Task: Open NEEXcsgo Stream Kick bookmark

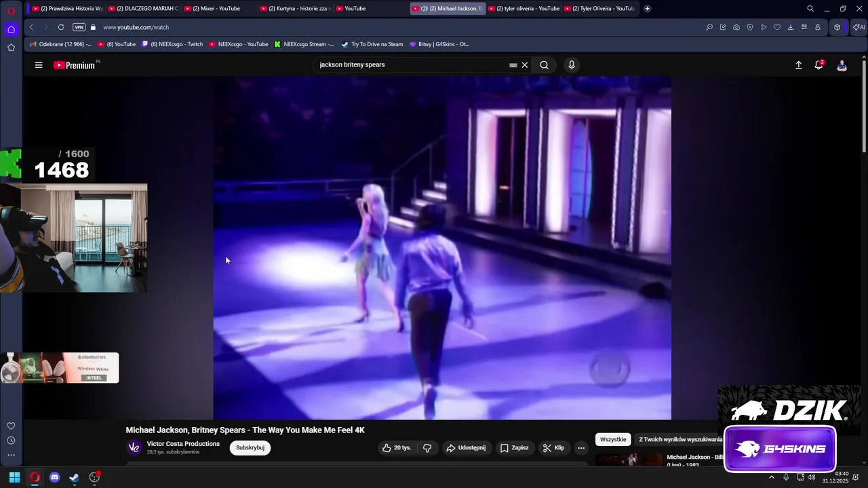Action: click(x=304, y=44)
